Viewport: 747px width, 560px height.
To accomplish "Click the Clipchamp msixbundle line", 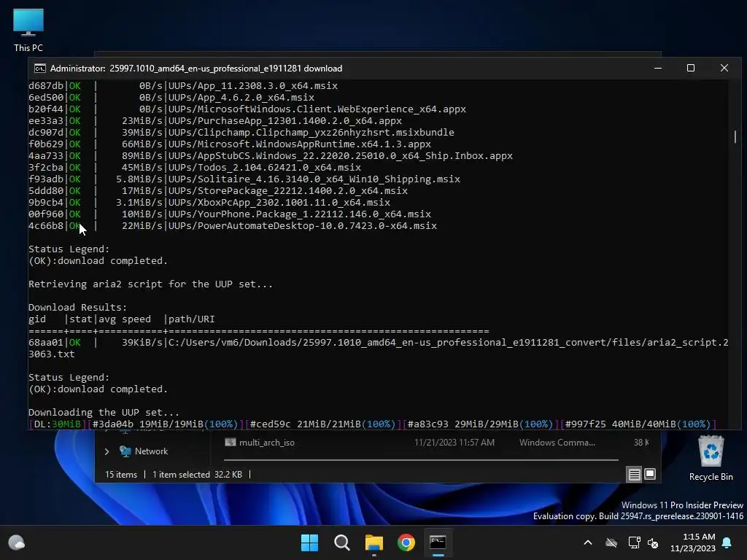I will click(x=241, y=133).
